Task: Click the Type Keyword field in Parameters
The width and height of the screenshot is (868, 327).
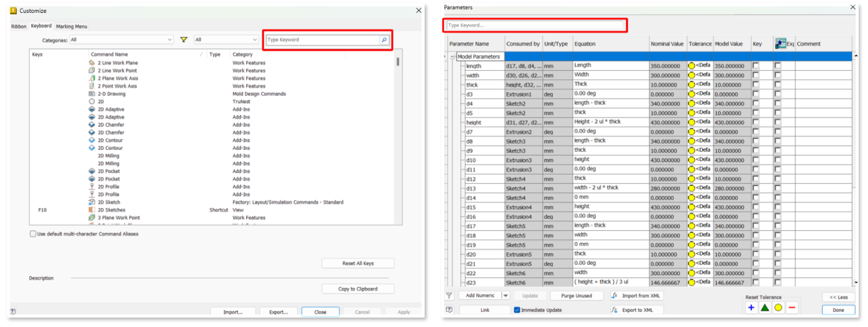Action: pos(535,25)
